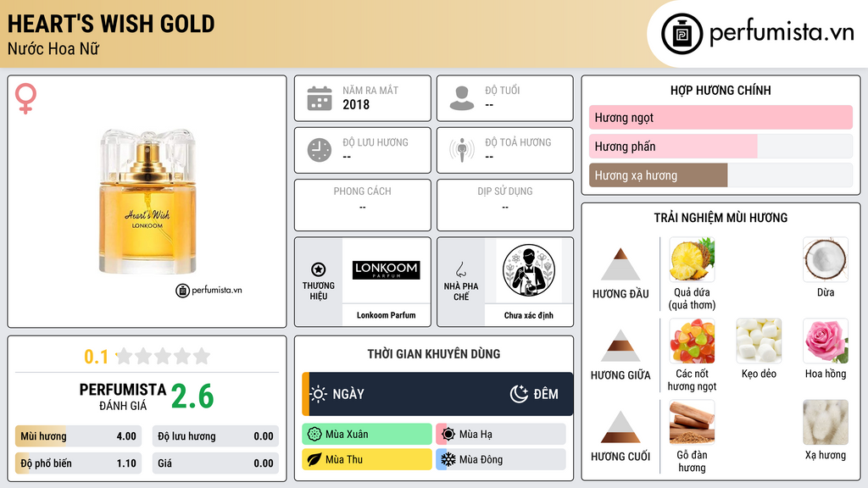Click the sun icon next to Ngày

click(x=319, y=394)
